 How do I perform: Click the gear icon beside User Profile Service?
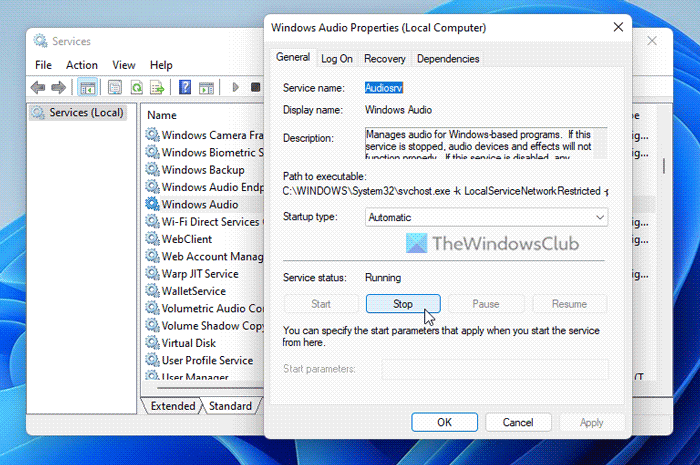tap(152, 360)
